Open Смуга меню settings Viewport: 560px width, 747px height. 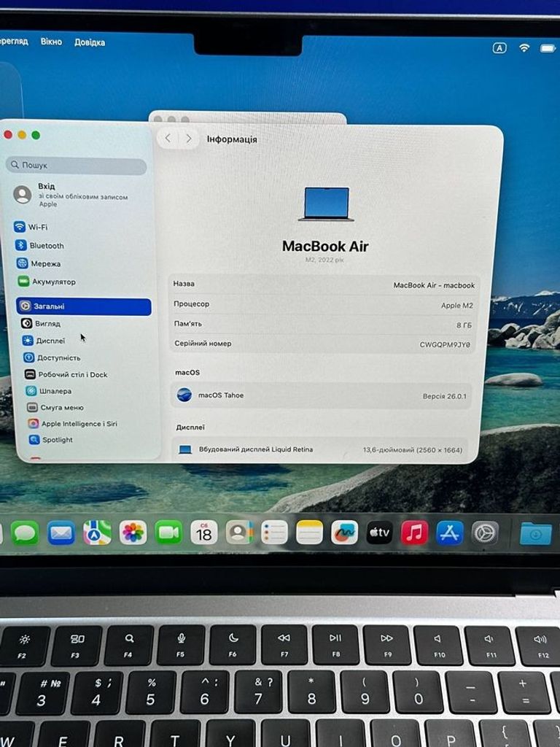[55, 407]
